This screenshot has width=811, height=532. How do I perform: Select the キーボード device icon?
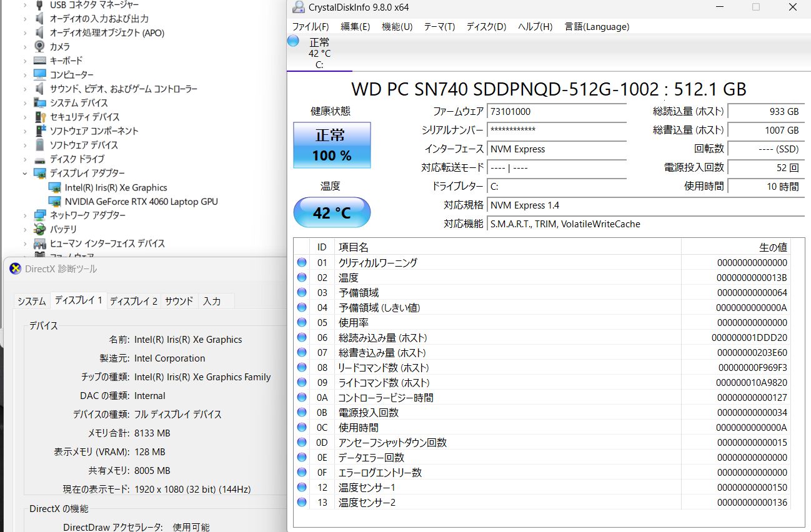tap(40, 61)
